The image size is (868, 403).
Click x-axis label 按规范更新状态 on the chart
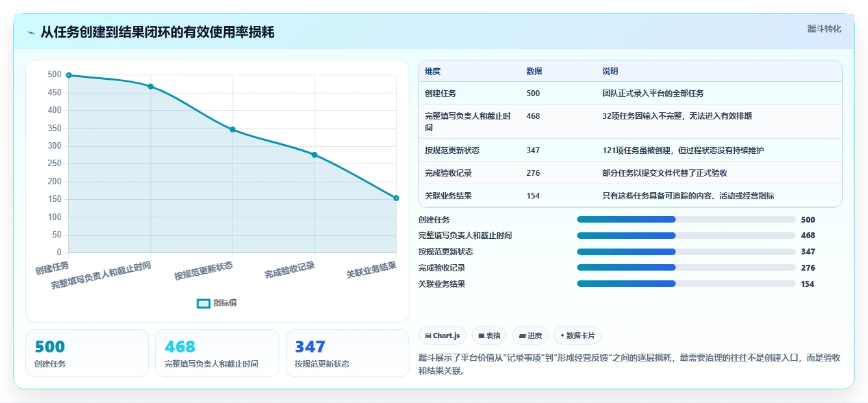coord(203,271)
